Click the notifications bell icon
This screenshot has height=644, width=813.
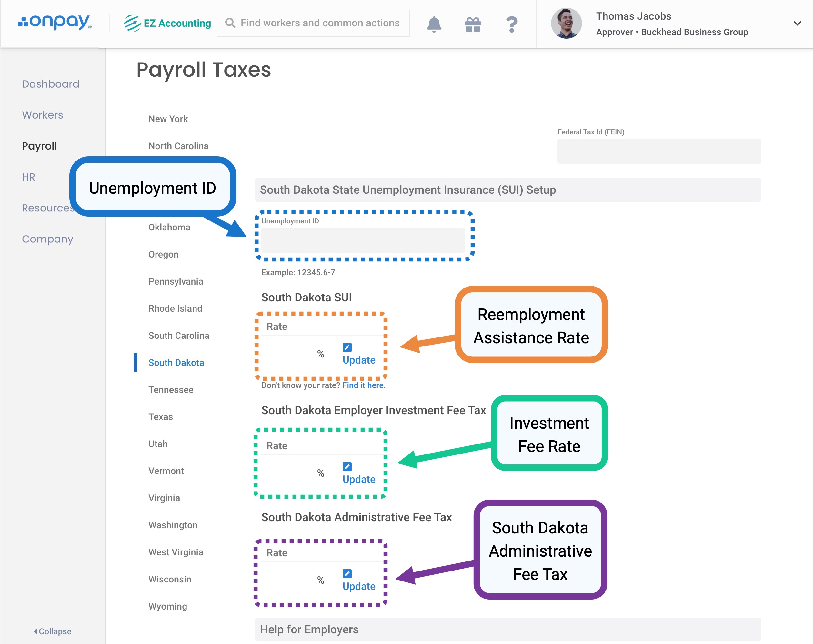coord(434,24)
